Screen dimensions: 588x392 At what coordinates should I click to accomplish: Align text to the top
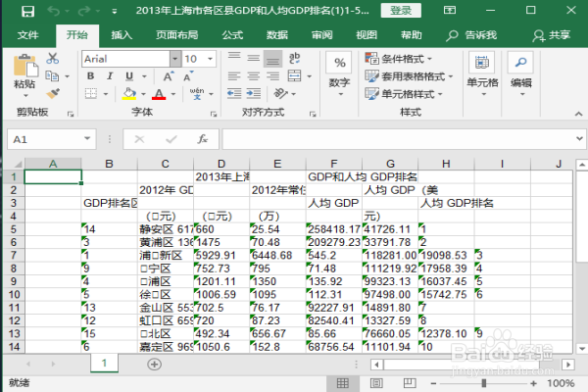[234, 57]
